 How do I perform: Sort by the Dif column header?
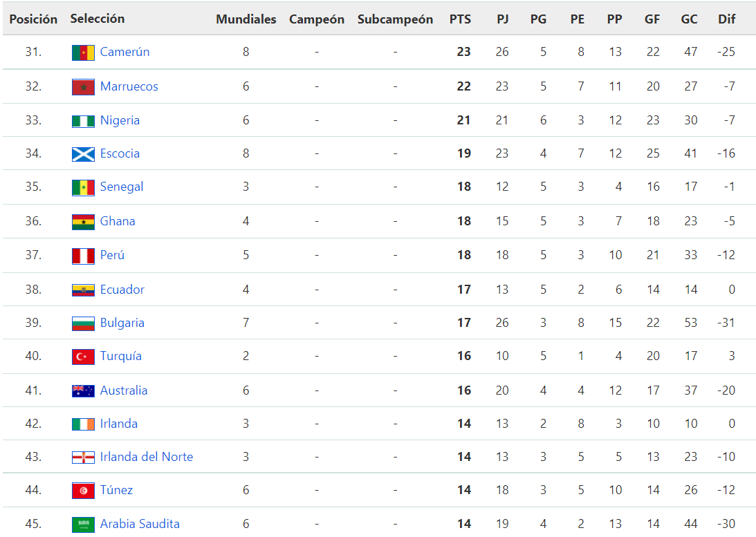[x=726, y=19]
